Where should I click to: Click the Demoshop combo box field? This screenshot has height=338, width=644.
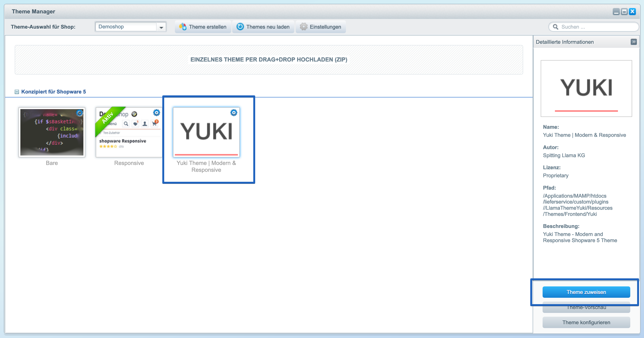click(x=126, y=27)
